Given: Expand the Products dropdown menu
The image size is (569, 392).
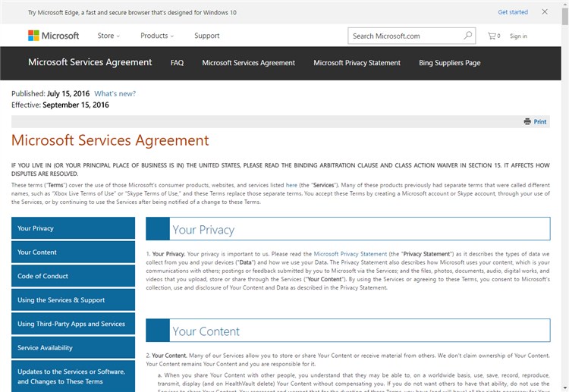Looking at the screenshot, I should (156, 36).
